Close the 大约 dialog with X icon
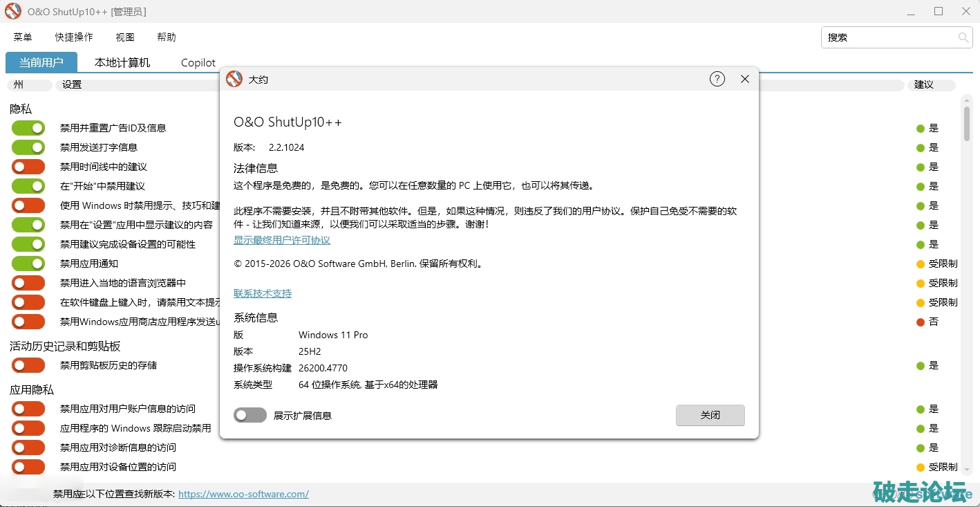 [745, 79]
